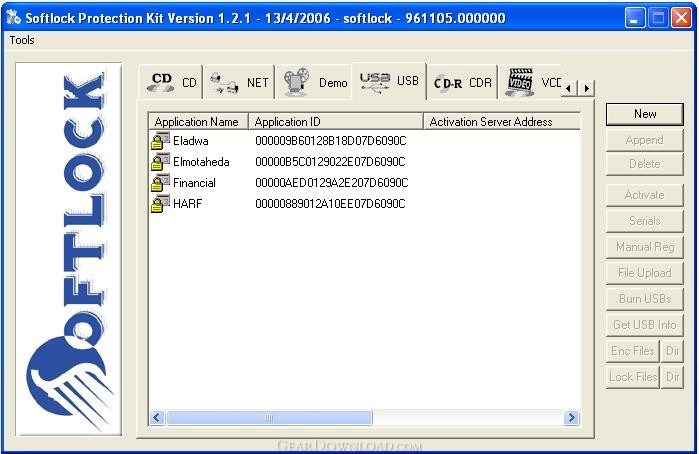Click the Delete button
This screenshot has height=454, width=699.
645,164
